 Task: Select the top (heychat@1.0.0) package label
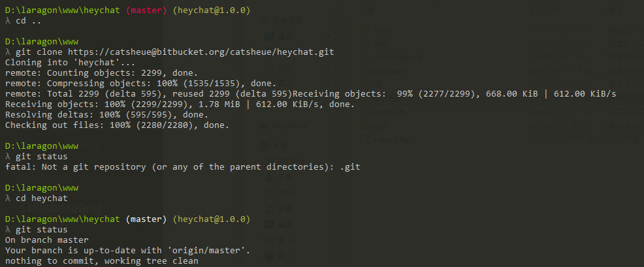point(212,10)
